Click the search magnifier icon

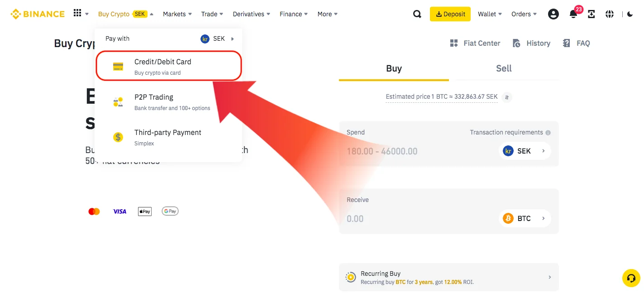click(x=417, y=14)
